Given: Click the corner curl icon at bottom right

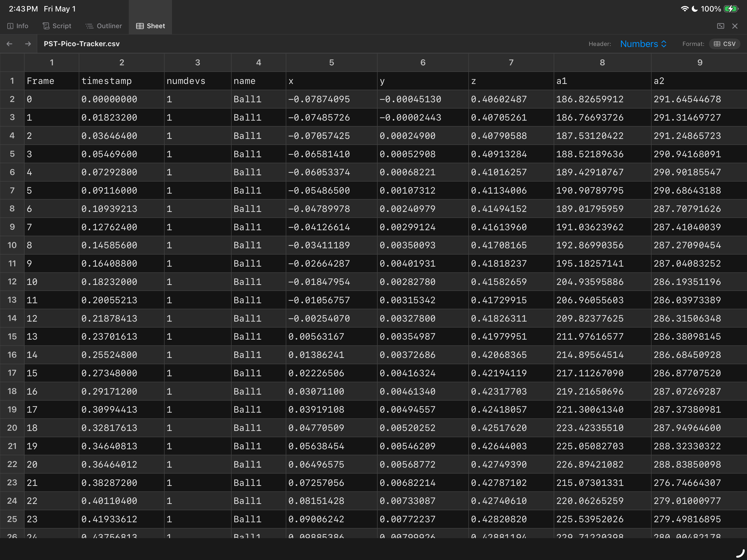Looking at the screenshot, I should pos(740,553).
